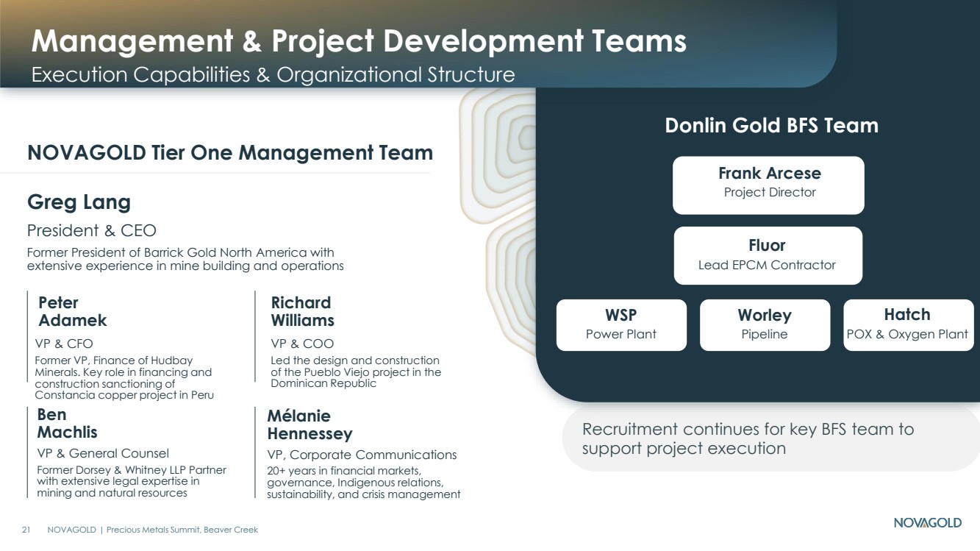980x551 pixels.
Task: Select the "Former President of Barrick Gold" description
Action: (185, 259)
